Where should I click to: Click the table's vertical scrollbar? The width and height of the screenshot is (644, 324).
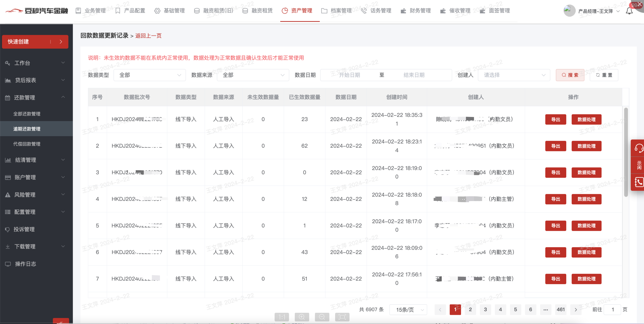click(626, 152)
